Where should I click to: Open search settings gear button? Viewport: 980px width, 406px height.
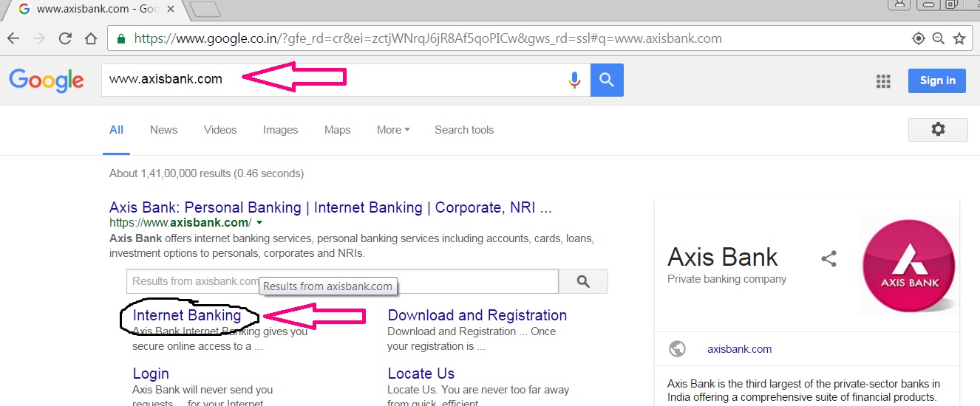tap(938, 129)
